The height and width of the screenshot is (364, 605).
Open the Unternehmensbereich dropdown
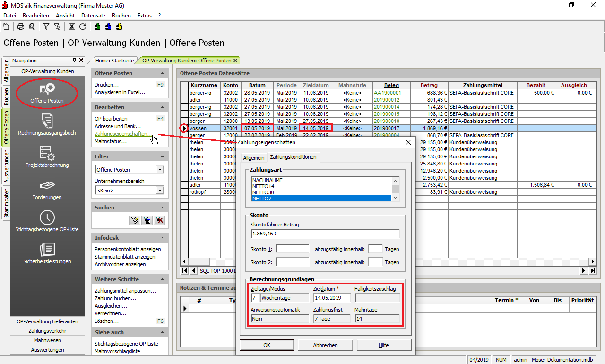pos(160,191)
